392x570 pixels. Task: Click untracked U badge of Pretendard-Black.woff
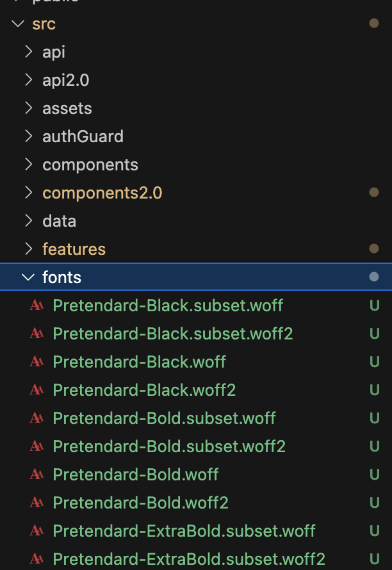(x=375, y=362)
